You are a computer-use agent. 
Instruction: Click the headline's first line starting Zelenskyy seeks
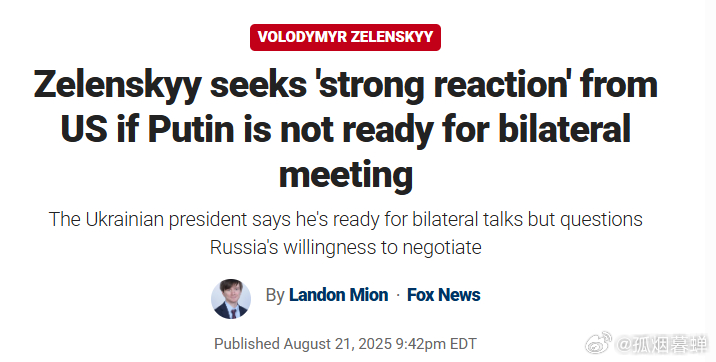(346, 85)
